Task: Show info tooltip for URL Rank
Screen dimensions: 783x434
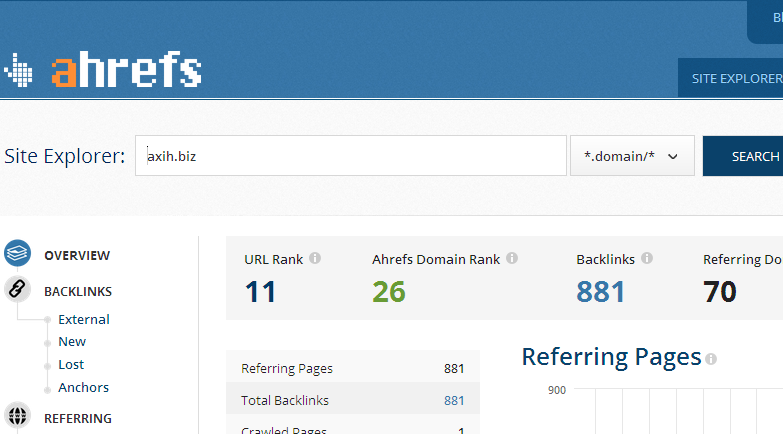Action: (x=315, y=258)
